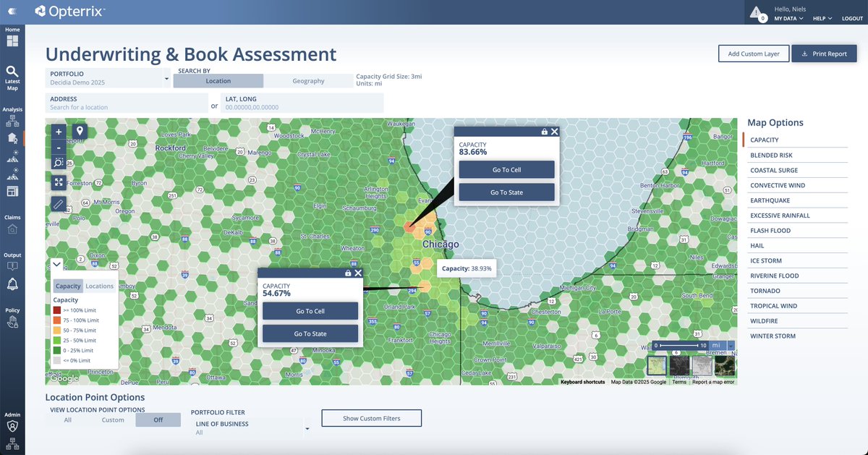Set location point options to Off

[x=158, y=420]
